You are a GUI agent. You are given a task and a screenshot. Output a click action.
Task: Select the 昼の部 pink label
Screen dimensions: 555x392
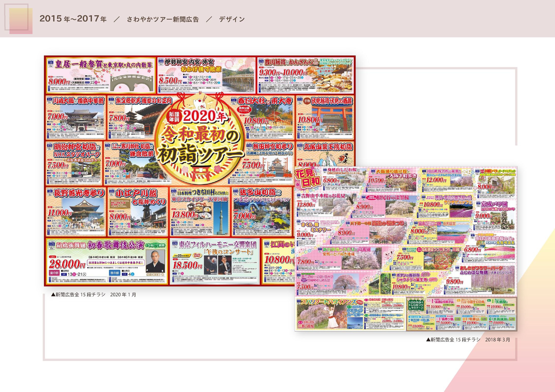pos(54,273)
